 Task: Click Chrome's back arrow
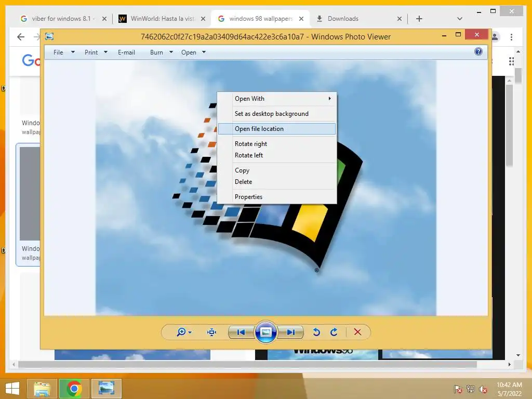click(21, 37)
